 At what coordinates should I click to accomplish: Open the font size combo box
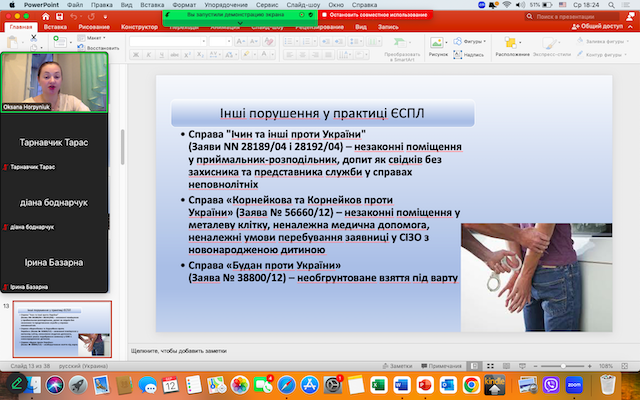[x=220, y=41]
